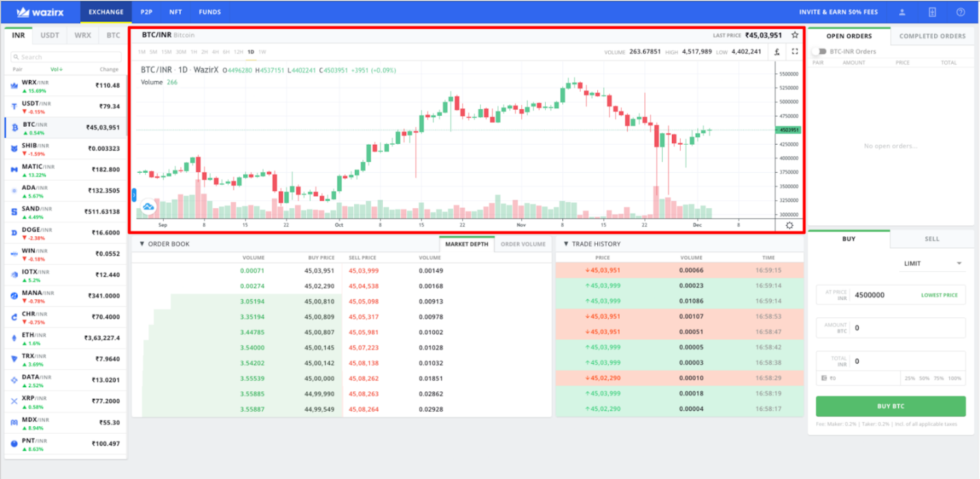Click the WRX coin icon
Image resolution: width=980 pixels, height=479 pixels.
click(x=14, y=86)
